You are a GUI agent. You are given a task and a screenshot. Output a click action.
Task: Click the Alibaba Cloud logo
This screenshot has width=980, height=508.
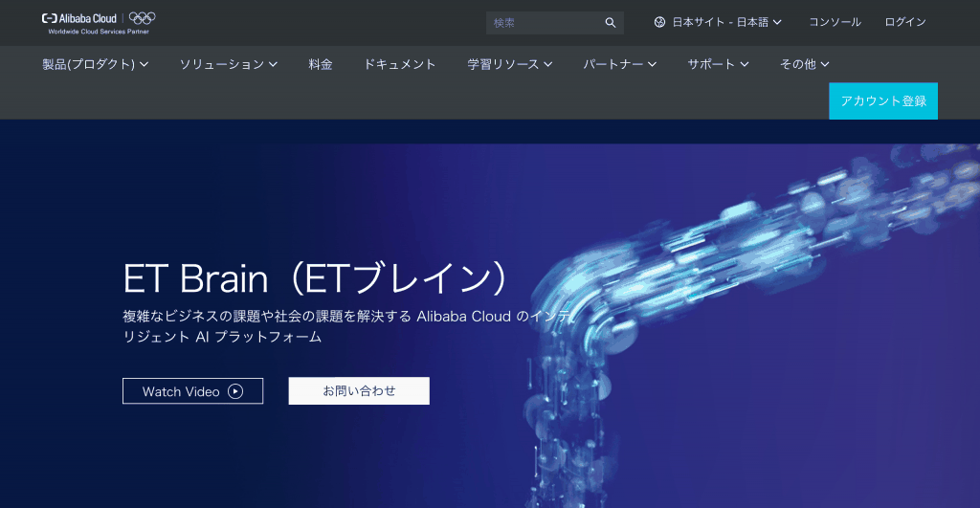click(79, 19)
